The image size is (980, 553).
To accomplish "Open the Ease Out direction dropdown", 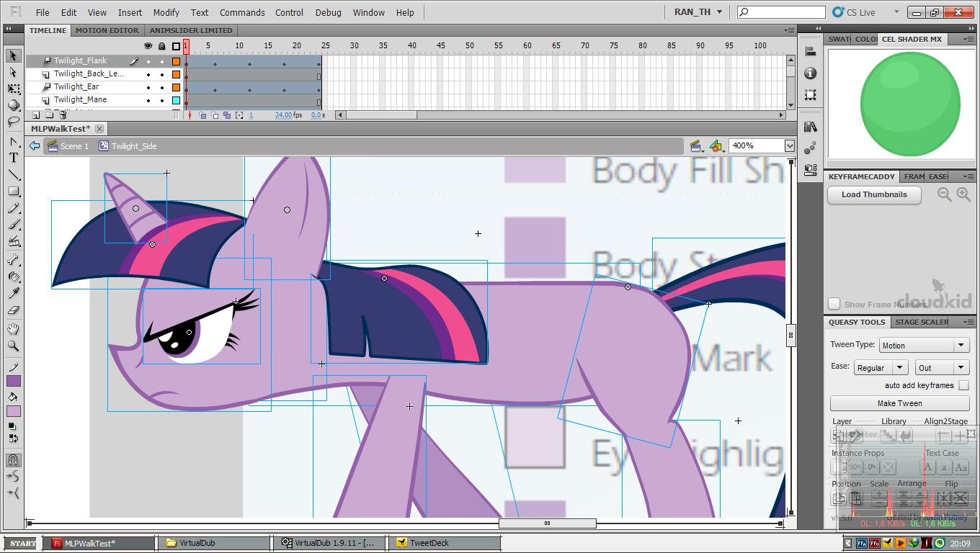I will tap(942, 368).
